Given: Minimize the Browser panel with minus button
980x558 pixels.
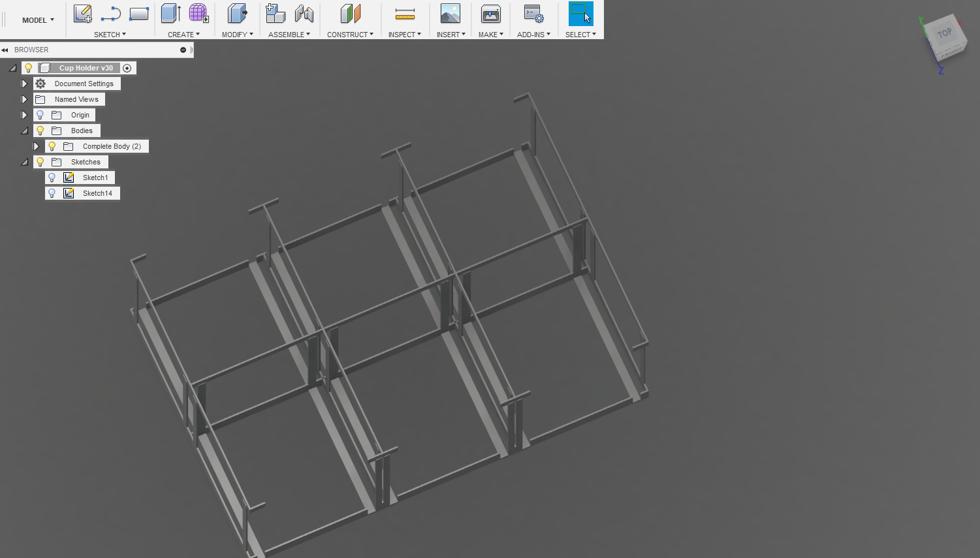Looking at the screenshot, I should pyautogui.click(x=183, y=50).
